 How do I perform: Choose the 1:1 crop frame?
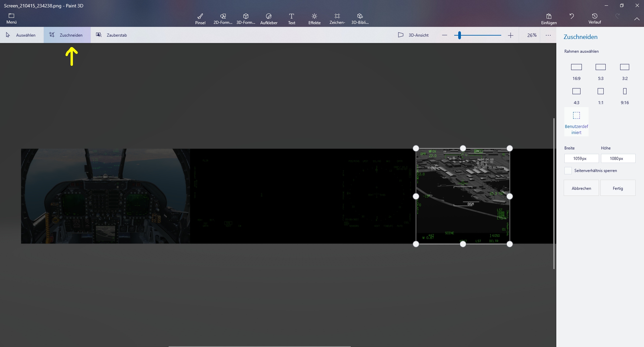[601, 96]
